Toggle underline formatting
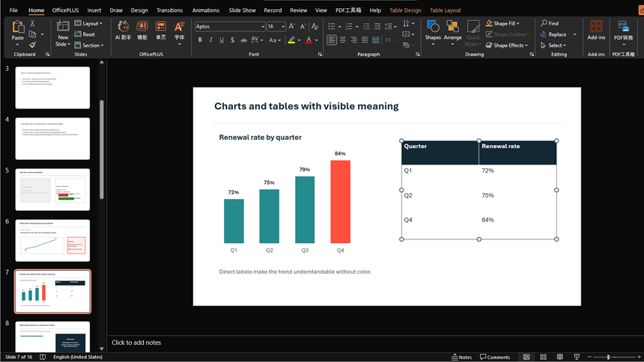 click(x=222, y=40)
